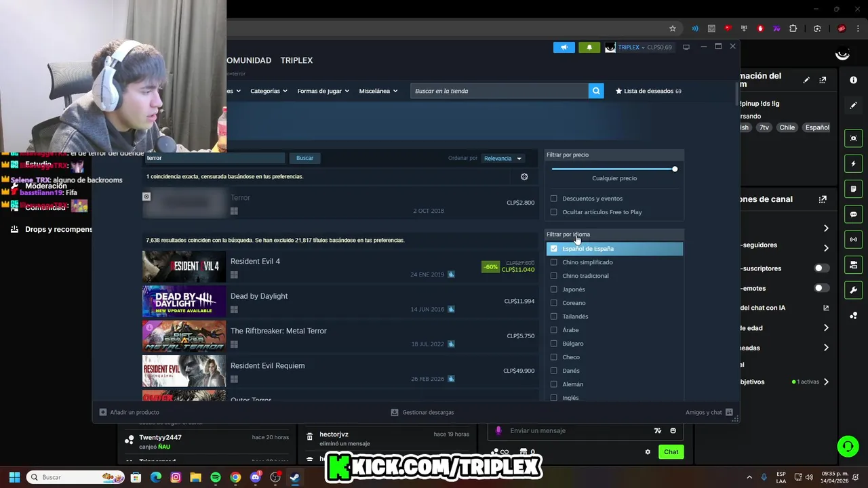Open Spotify from the Windows taskbar

[216, 477]
